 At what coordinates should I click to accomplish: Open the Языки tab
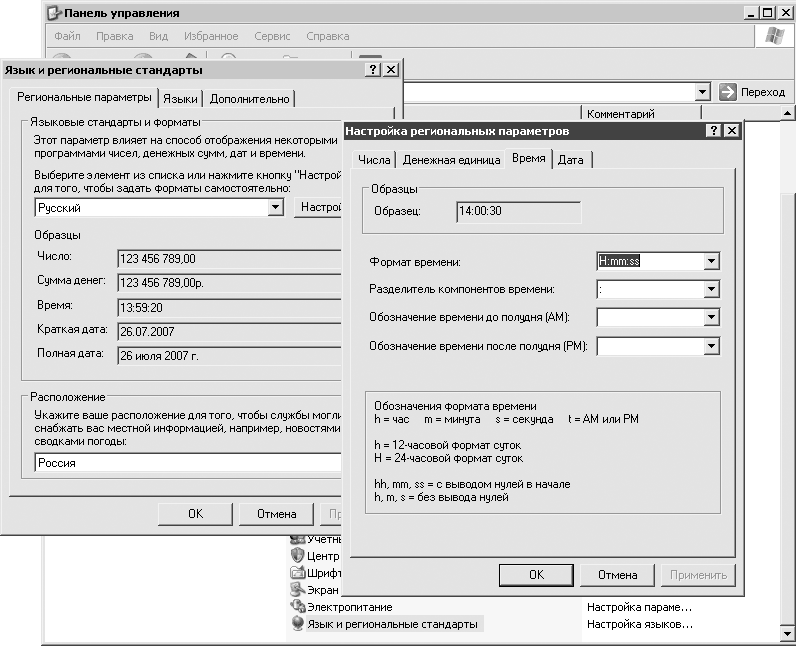pos(180,98)
